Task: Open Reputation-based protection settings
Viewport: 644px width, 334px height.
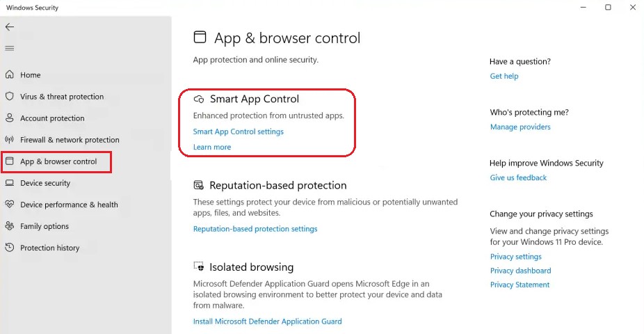Action: click(x=255, y=229)
